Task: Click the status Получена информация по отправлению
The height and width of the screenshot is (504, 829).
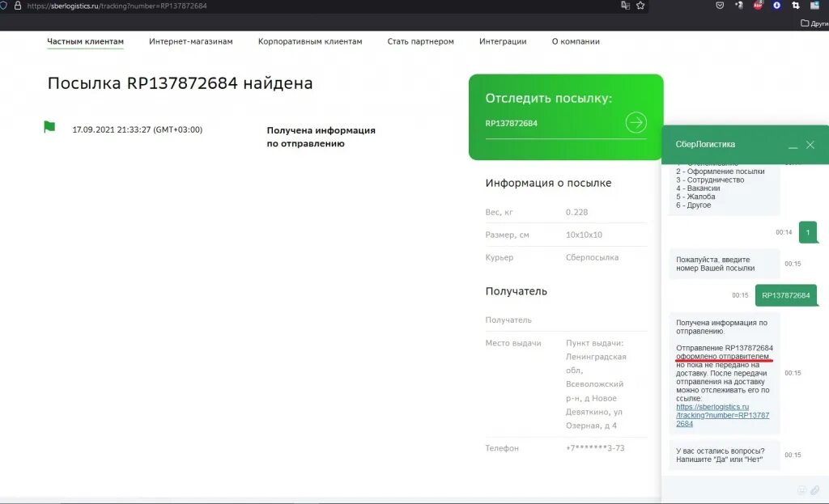Action: pos(321,137)
